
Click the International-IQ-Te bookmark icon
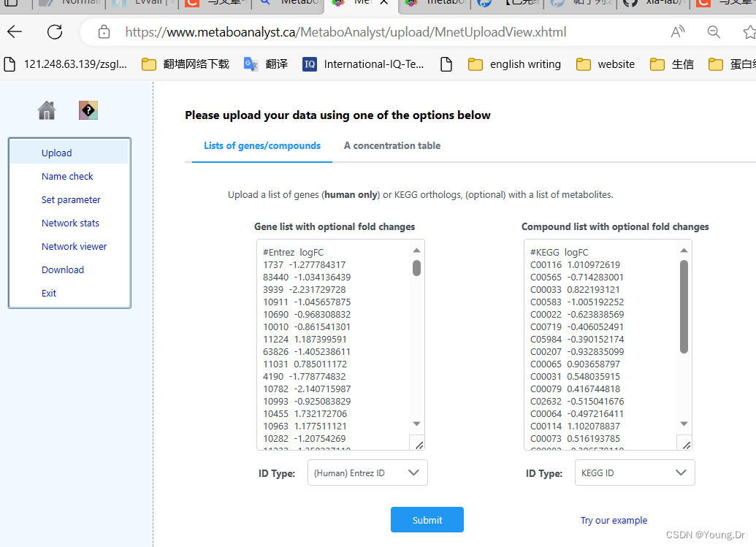click(309, 64)
